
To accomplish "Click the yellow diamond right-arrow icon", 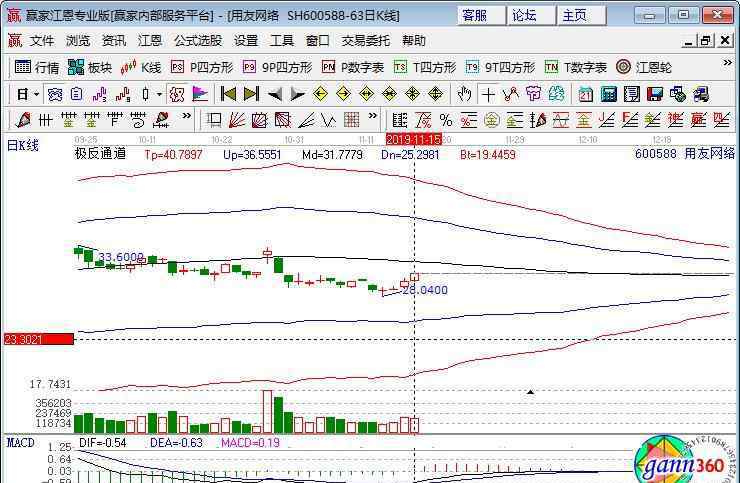I will [344, 94].
